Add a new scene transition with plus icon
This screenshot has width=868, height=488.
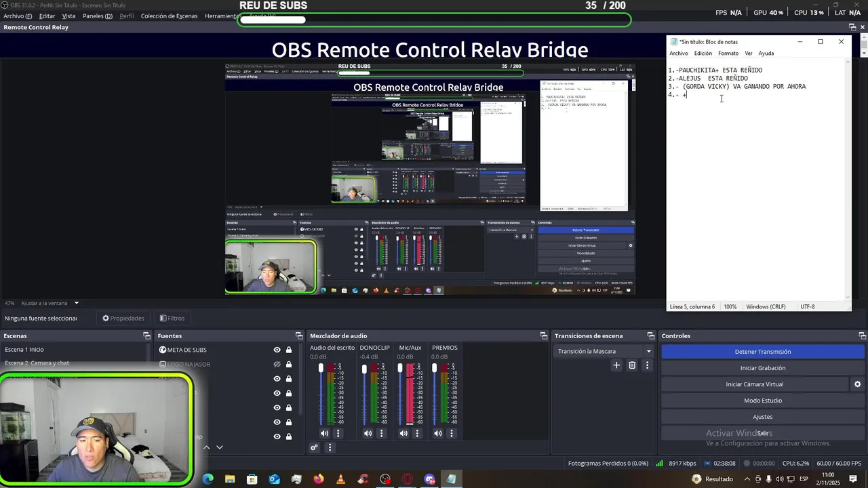click(x=616, y=365)
